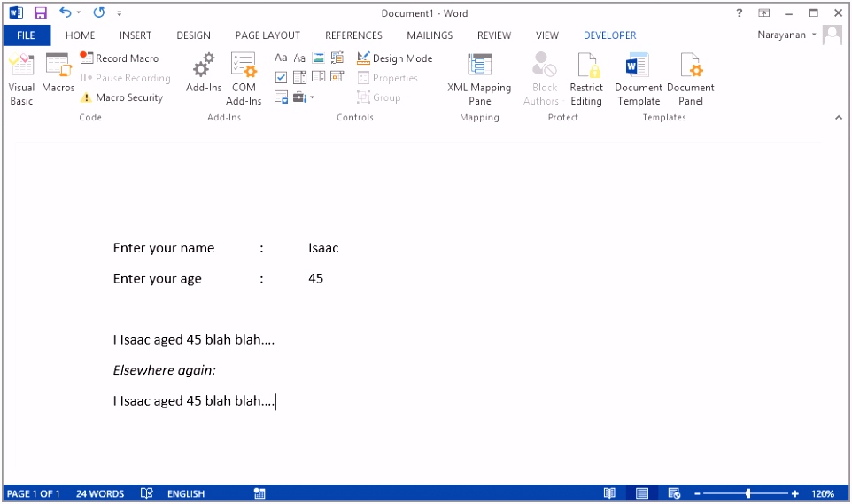Insert a Check Box content control

(281, 77)
